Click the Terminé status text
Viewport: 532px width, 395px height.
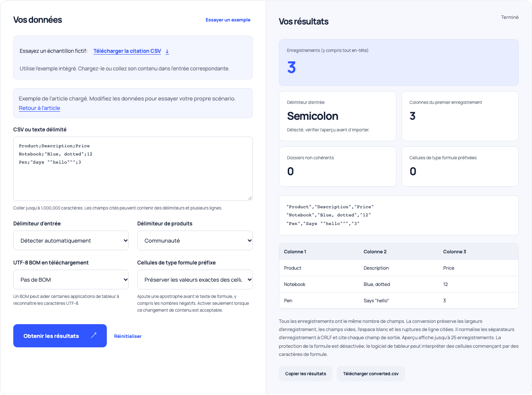tap(510, 18)
